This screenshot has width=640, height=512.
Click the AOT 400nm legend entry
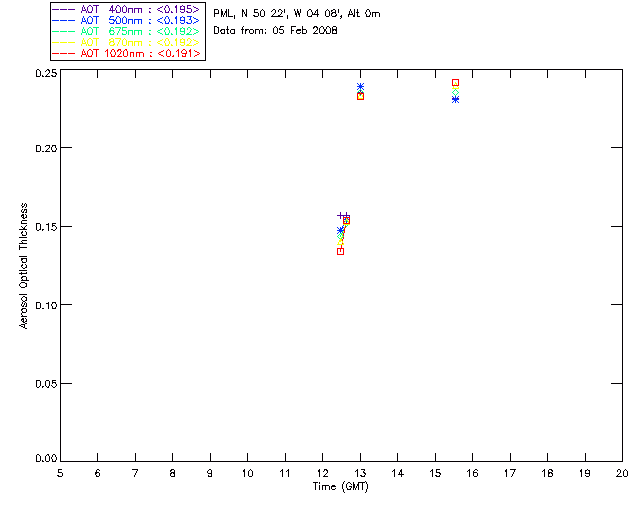pyautogui.click(x=126, y=9)
